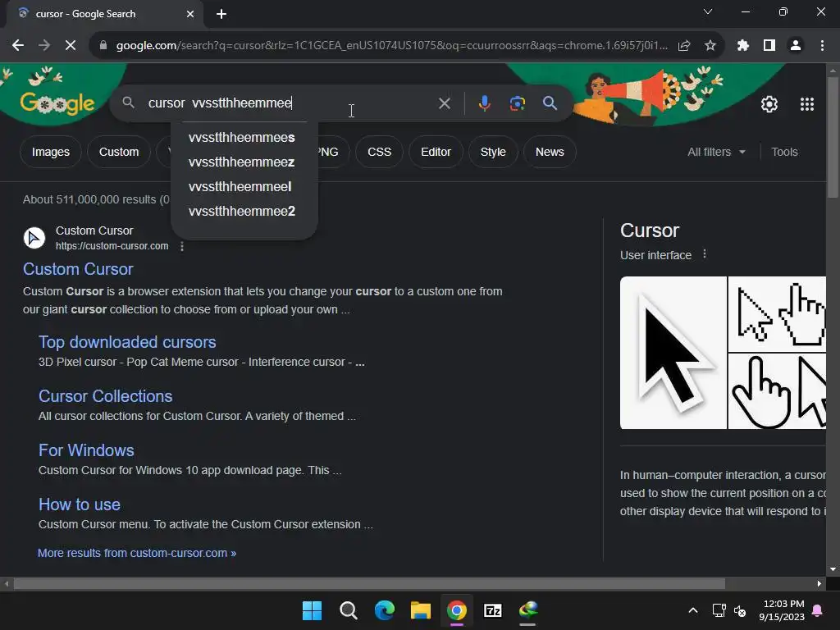Open the more options dots beside custom-cursor.com
The width and height of the screenshot is (840, 630).
click(x=182, y=246)
